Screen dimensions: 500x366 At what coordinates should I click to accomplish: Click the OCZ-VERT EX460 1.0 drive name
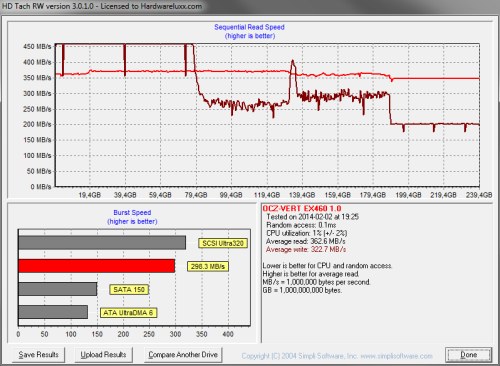[302, 209]
